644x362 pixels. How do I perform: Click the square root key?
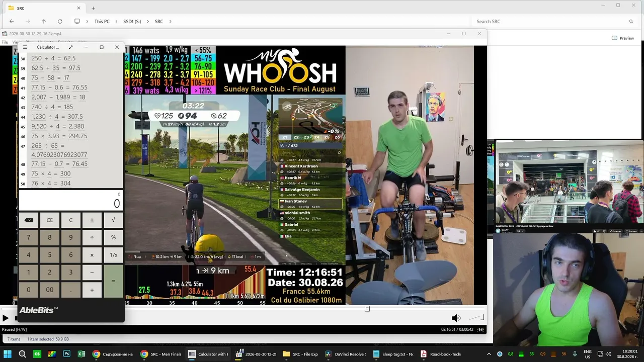coord(113,220)
